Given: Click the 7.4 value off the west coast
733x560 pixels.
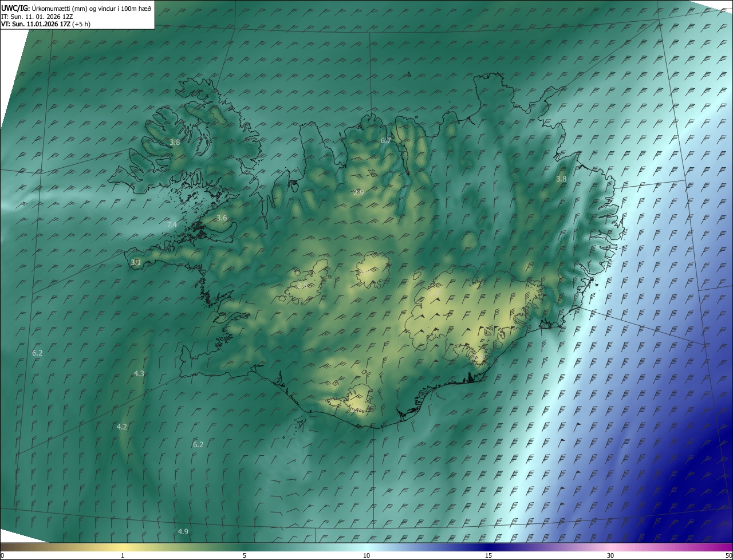Looking at the screenshot, I should coord(172,225).
